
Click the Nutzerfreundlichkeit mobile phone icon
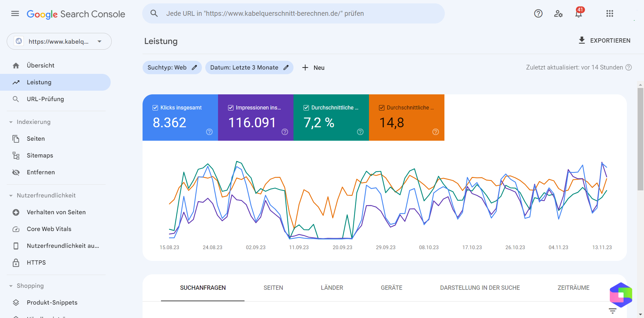(16, 246)
